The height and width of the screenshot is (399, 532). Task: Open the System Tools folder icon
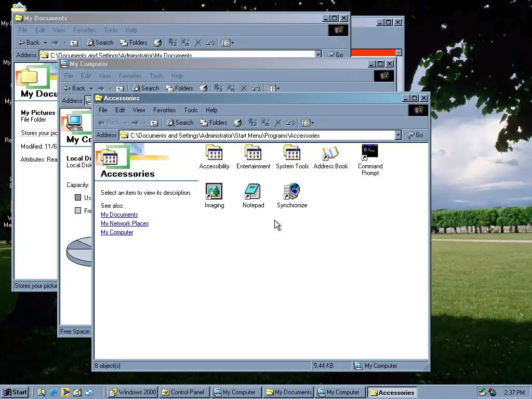point(292,157)
